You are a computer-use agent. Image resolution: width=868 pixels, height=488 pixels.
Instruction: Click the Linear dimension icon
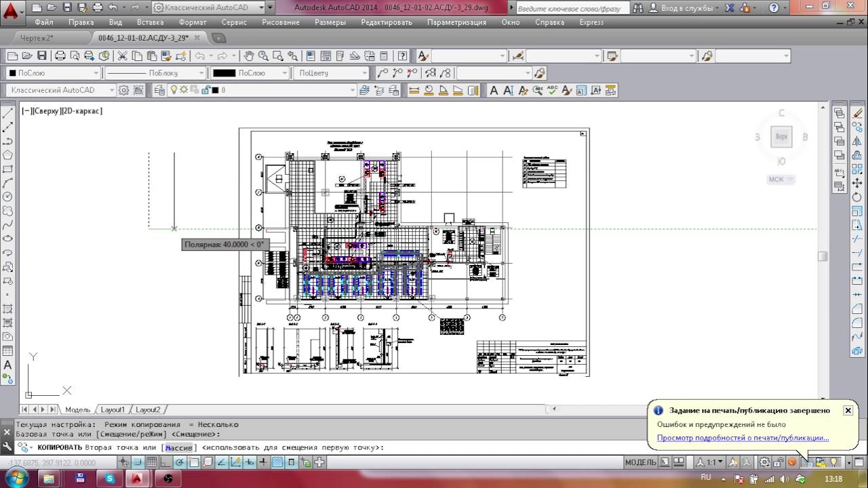414,89
